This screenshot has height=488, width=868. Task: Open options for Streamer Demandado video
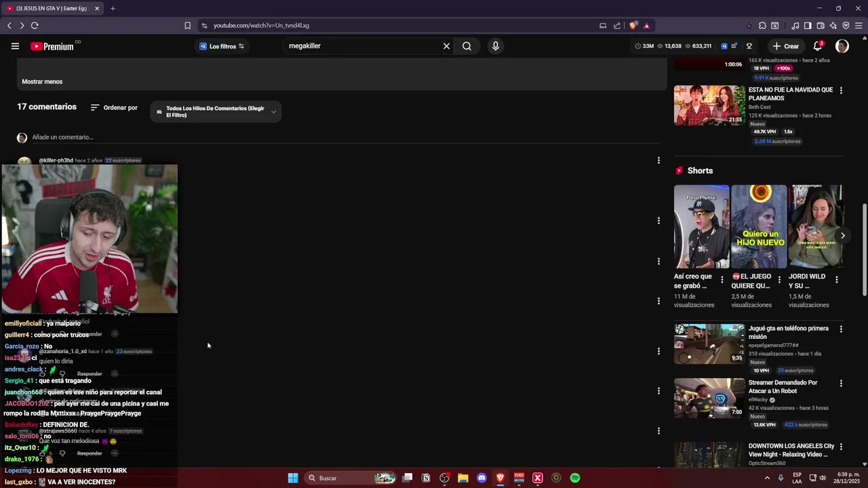click(841, 383)
